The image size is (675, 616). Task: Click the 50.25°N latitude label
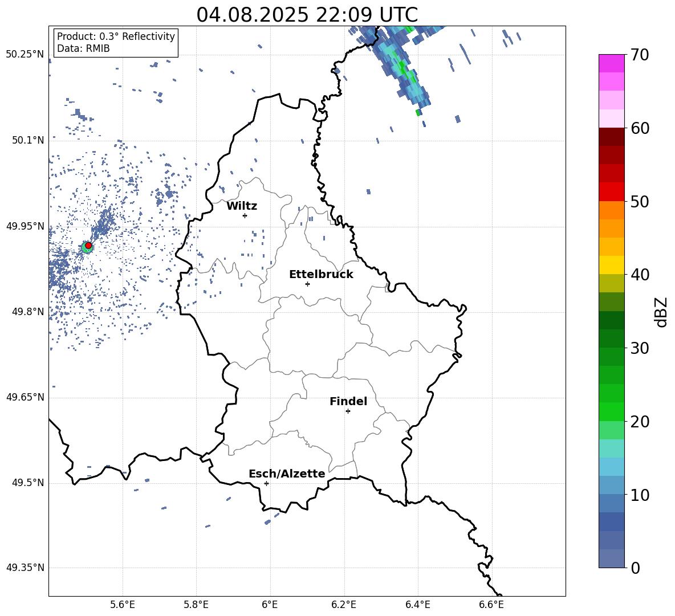(25, 55)
